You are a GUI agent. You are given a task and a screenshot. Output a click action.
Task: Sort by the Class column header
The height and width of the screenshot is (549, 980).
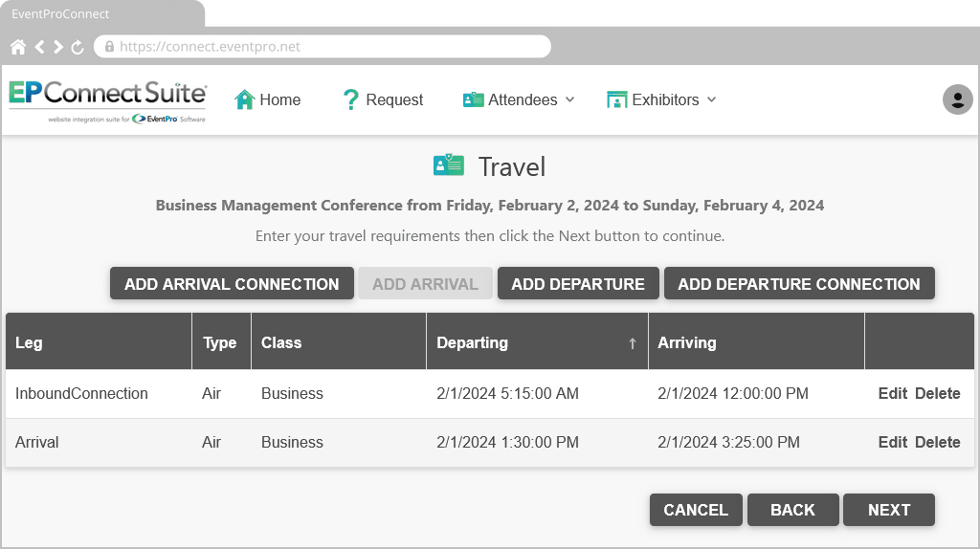point(339,341)
